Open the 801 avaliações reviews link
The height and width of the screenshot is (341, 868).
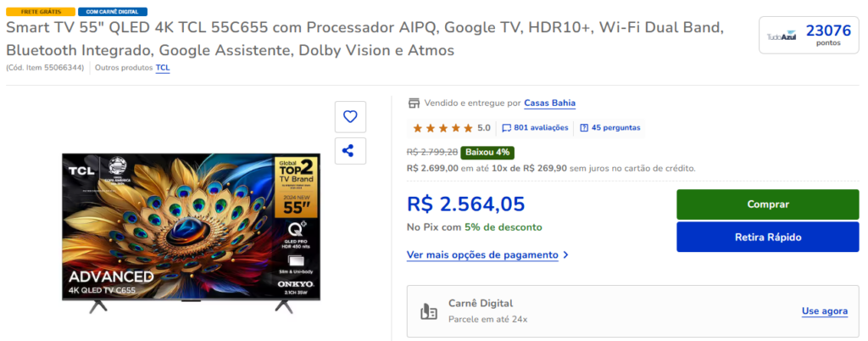541,128
